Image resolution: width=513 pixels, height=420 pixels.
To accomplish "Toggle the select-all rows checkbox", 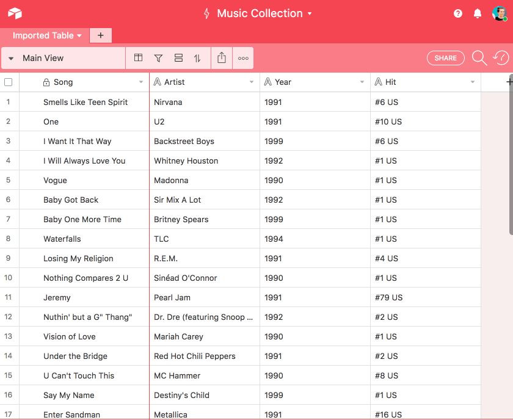I will [x=9, y=82].
